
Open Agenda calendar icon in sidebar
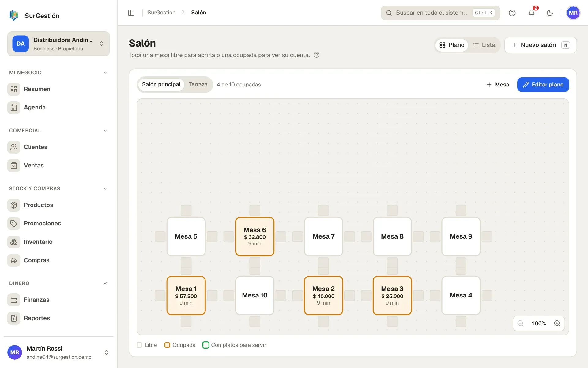(14, 108)
